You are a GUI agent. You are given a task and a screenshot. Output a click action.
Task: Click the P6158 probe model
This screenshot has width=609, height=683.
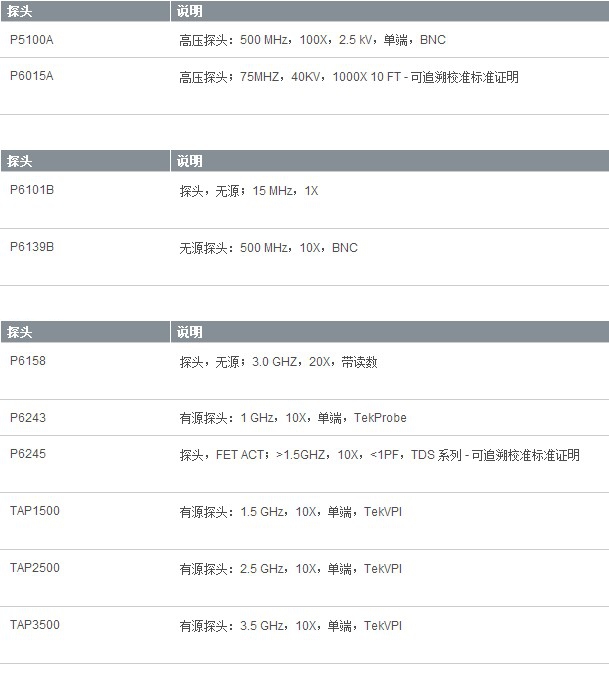coord(28,361)
